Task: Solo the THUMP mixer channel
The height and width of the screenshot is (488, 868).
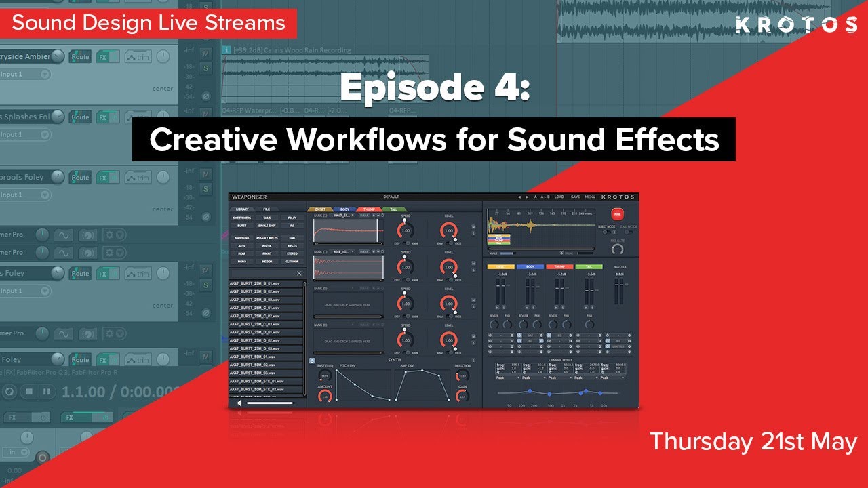Action: tap(562, 308)
